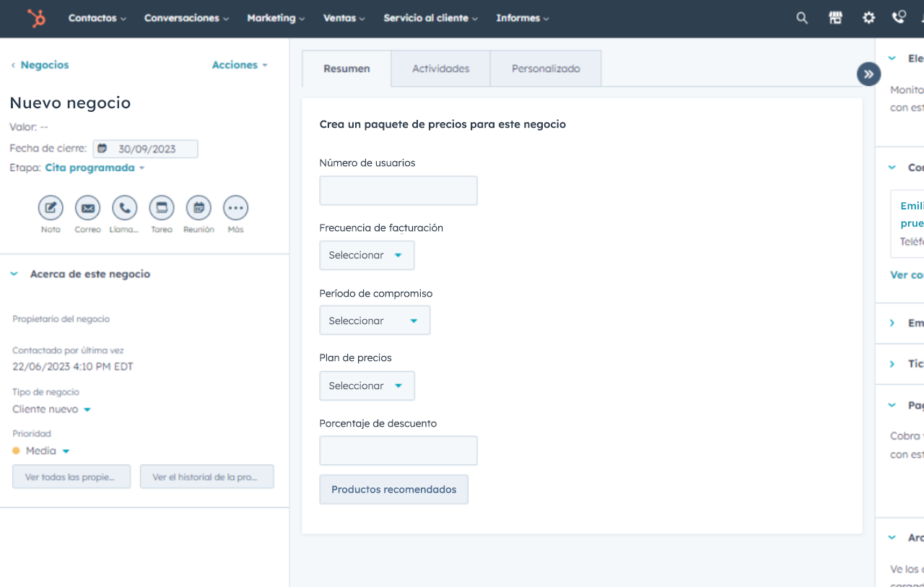
Task: Collapse the right sidebar with double-arrow button
Action: coord(868,74)
